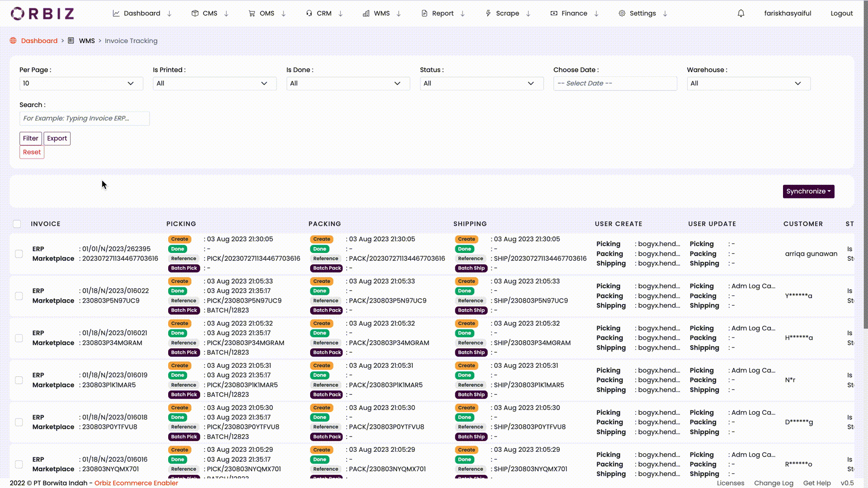Click the CRM headset icon
This screenshot has height=488, width=868.
coord(309,14)
